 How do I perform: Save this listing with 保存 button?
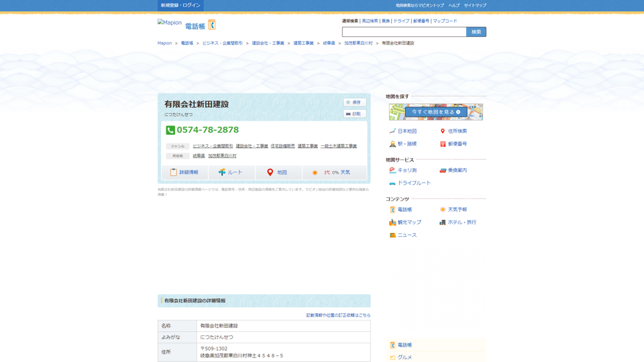click(354, 103)
